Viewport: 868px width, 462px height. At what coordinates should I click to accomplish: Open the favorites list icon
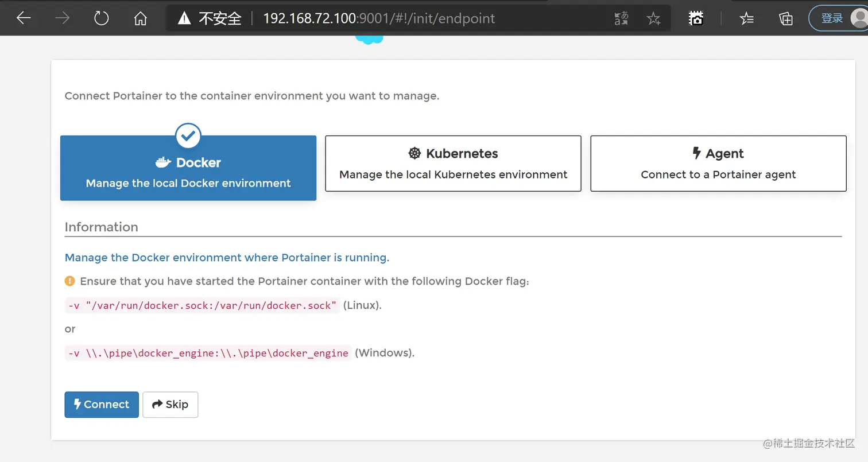[747, 19]
